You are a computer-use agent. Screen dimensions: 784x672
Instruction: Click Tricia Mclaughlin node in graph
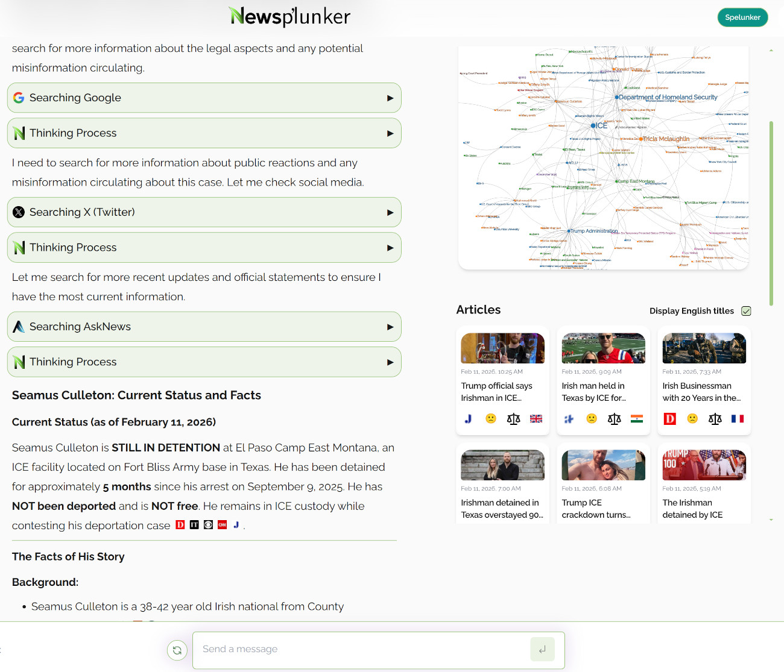(641, 139)
